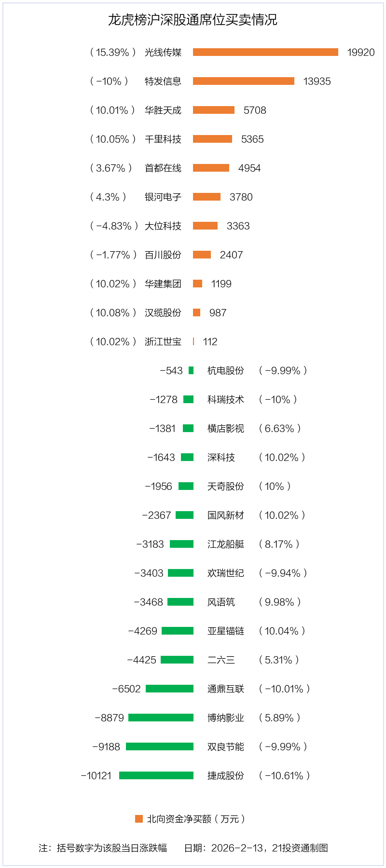Click the footnote text 括号数字为该股当日涨跌幅
386x868 pixels.
coord(112,848)
